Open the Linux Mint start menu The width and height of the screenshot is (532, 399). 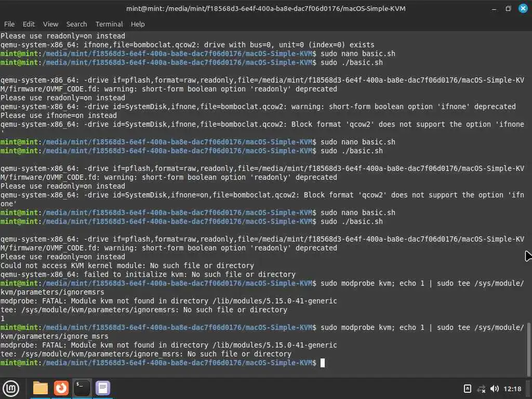tap(11, 389)
